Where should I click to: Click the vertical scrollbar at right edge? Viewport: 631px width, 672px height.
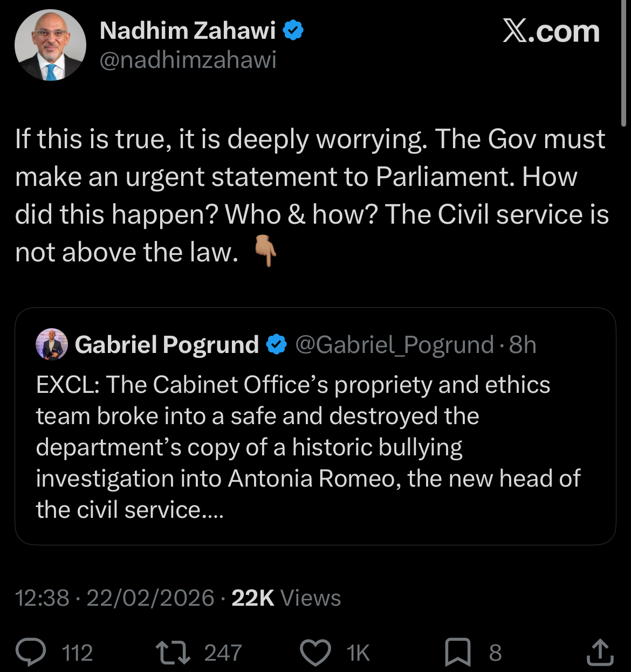click(623, 65)
